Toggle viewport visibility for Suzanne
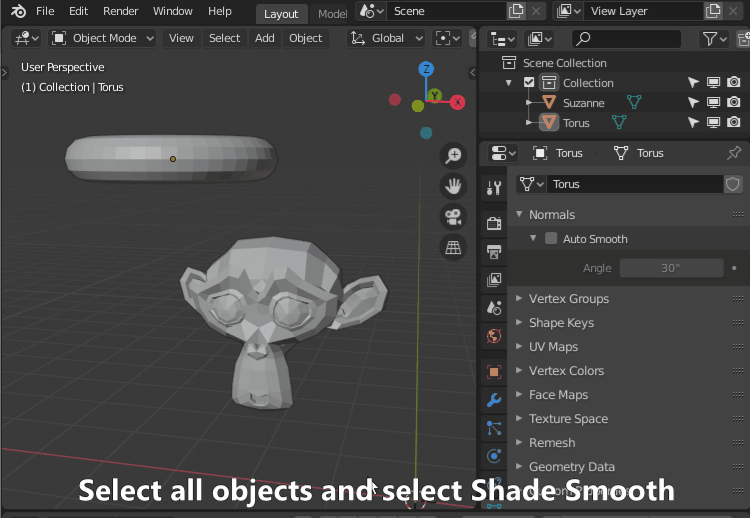Image resolution: width=750 pixels, height=518 pixels. tap(713, 102)
